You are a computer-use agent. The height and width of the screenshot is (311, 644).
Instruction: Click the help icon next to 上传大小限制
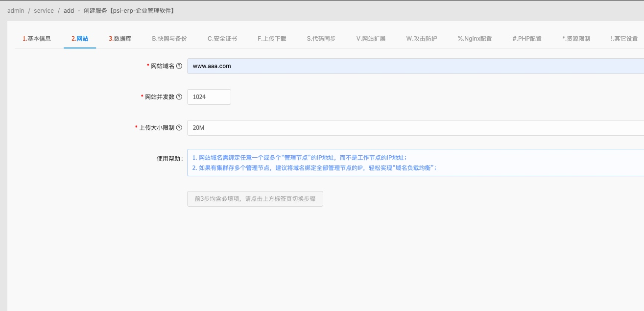[180, 128]
